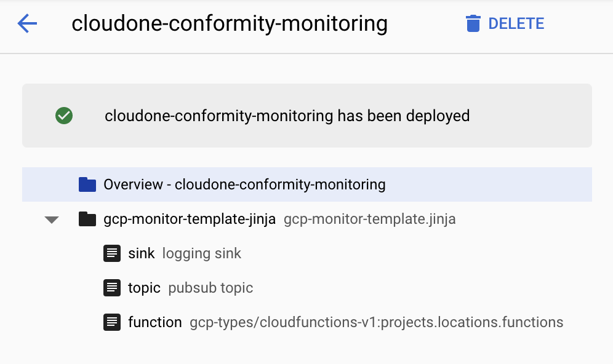613x364 pixels.
Task: Click the 'pubsub topic' type text
Action: 210,288
